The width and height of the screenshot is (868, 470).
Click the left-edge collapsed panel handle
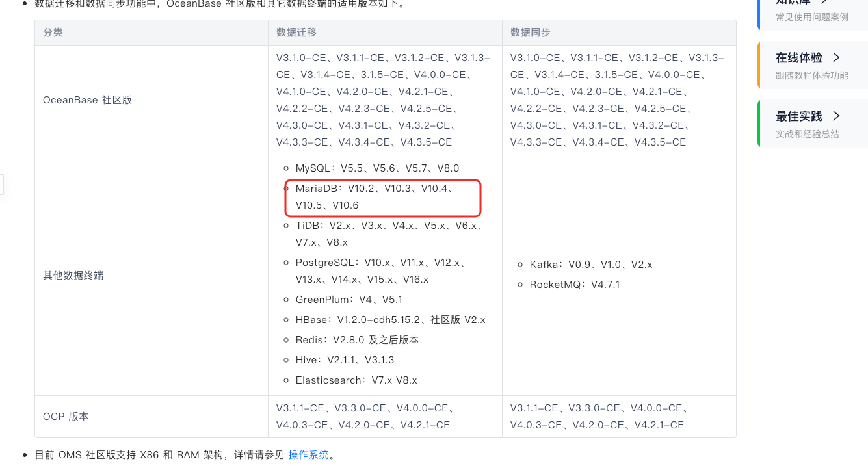(2, 185)
